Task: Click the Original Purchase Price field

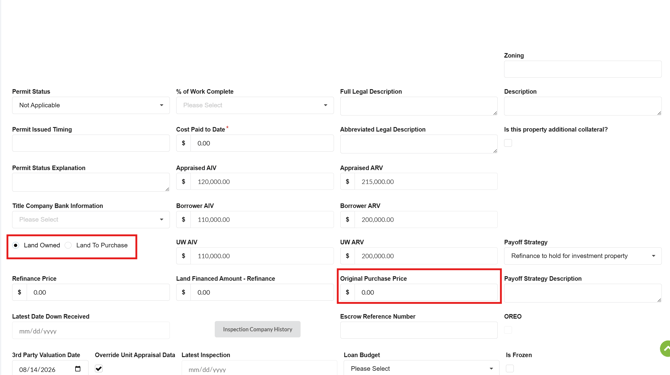Action: (426, 293)
